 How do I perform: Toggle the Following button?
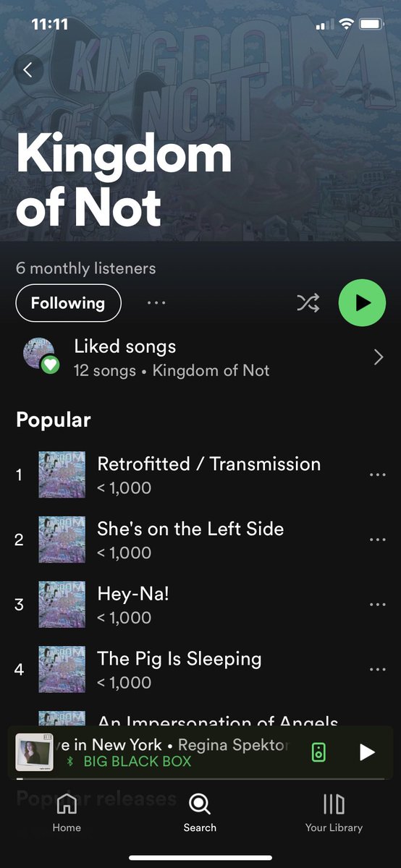(68, 303)
